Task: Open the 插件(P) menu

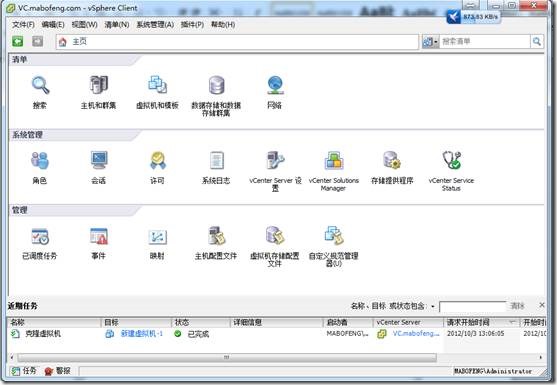Action: pos(193,25)
